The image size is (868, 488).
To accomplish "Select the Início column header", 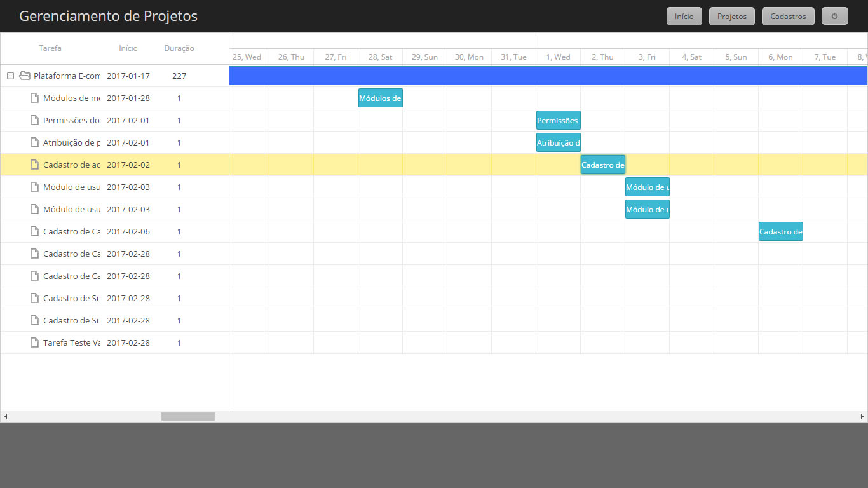I will click(x=128, y=48).
